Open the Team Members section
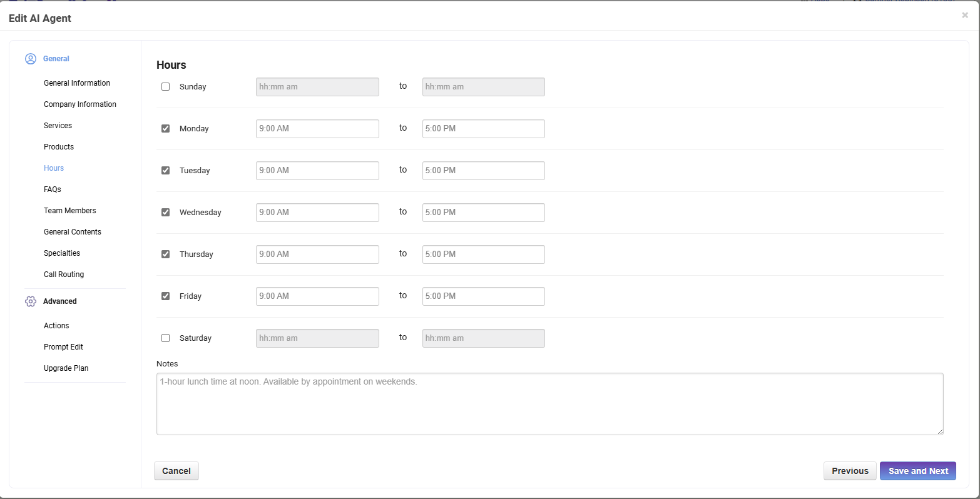 coord(70,211)
